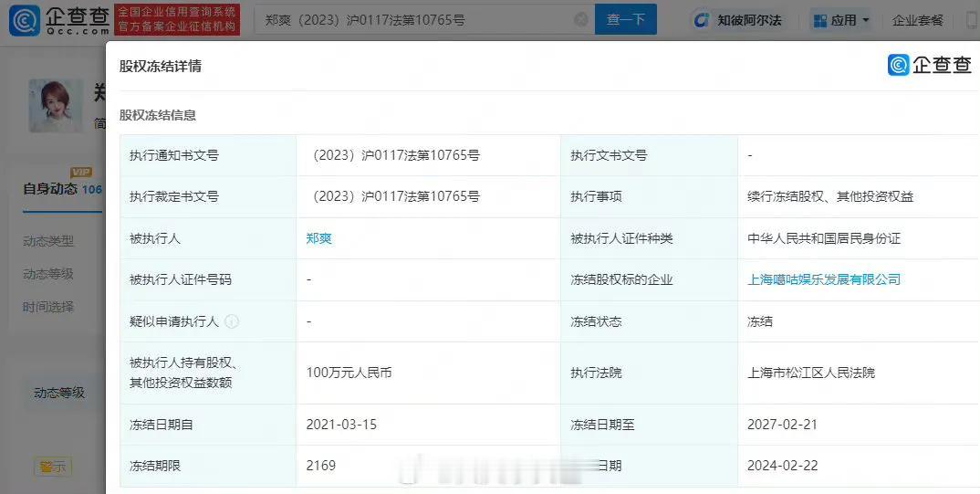The image size is (980, 494).
Task: Click the 冻结日期至 field label
Action: coord(602,425)
